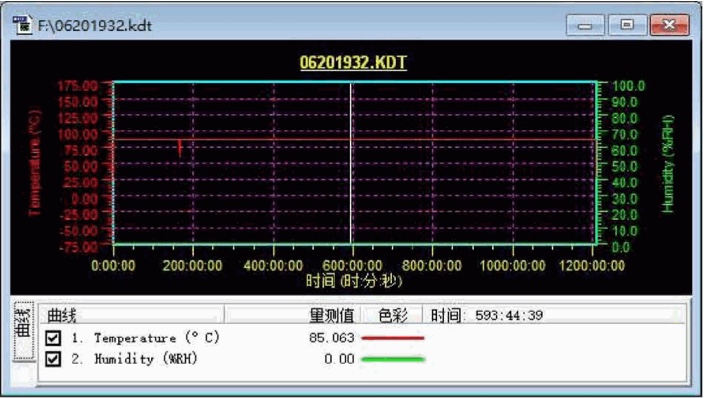This screenshot has width=705, height=398.
Task: Click the chart title 06201932.KDT
Action: (x=353, y=63)
